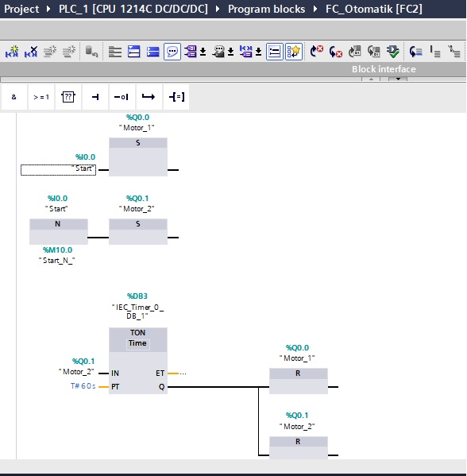Open the absolute/symbolic operands dropdown arrow
467x476 pixels.
click(203, 52)
